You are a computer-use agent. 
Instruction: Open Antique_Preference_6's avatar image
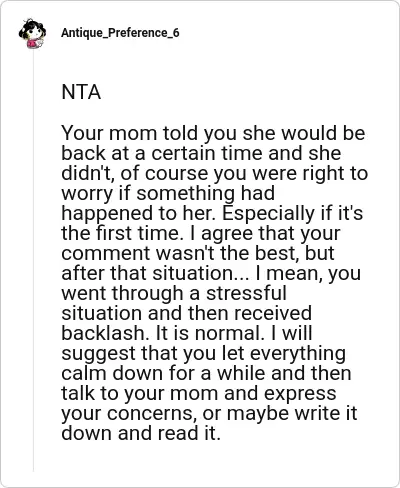pyautogui.click(x=32, y=34)
